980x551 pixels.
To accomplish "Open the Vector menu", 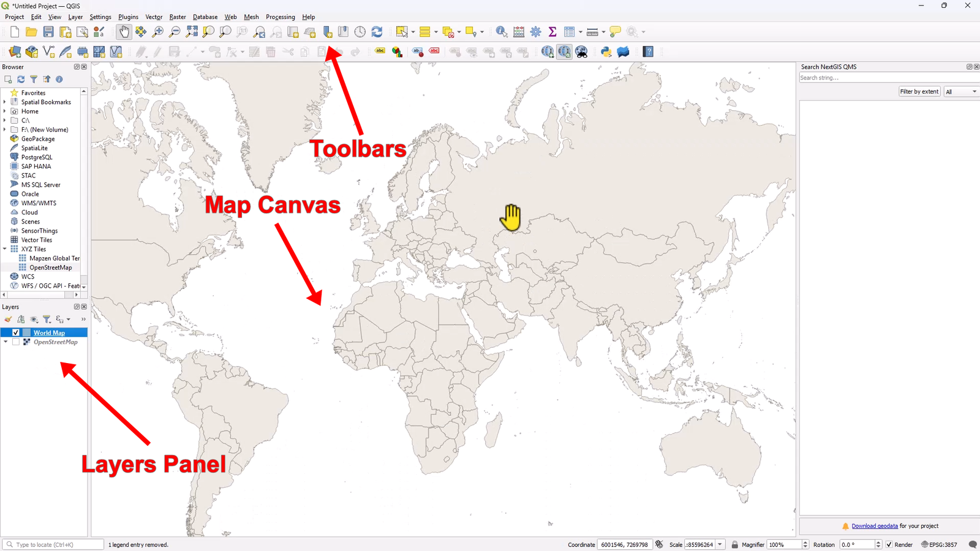I will click(x=154, y=17).
